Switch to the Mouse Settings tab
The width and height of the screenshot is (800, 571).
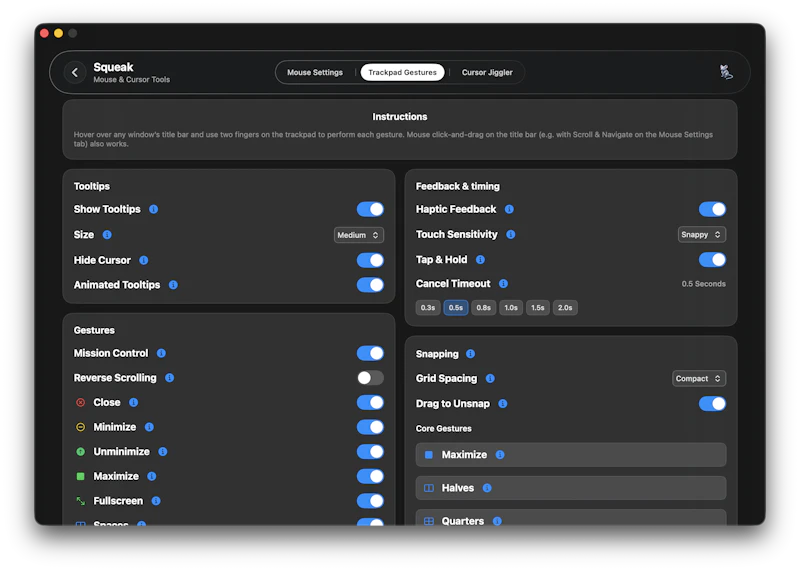click(x=315, y=72)
